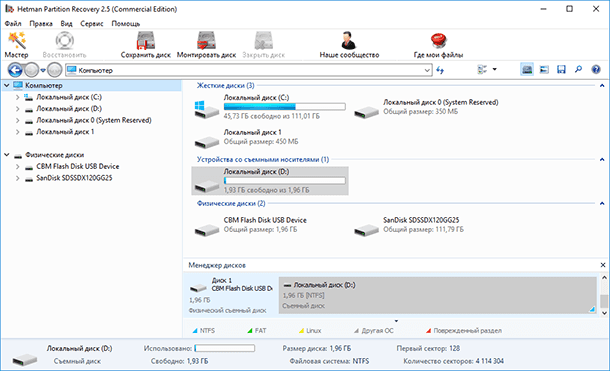Viewport: 610px width, 371px height.
Task: Expand Локальный диск 0 System Reserved node
Action: pos(18,121)
